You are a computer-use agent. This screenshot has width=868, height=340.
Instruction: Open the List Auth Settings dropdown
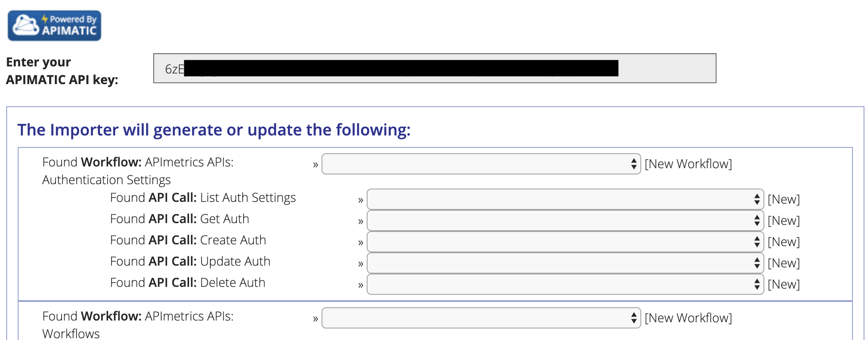point(565,199)
